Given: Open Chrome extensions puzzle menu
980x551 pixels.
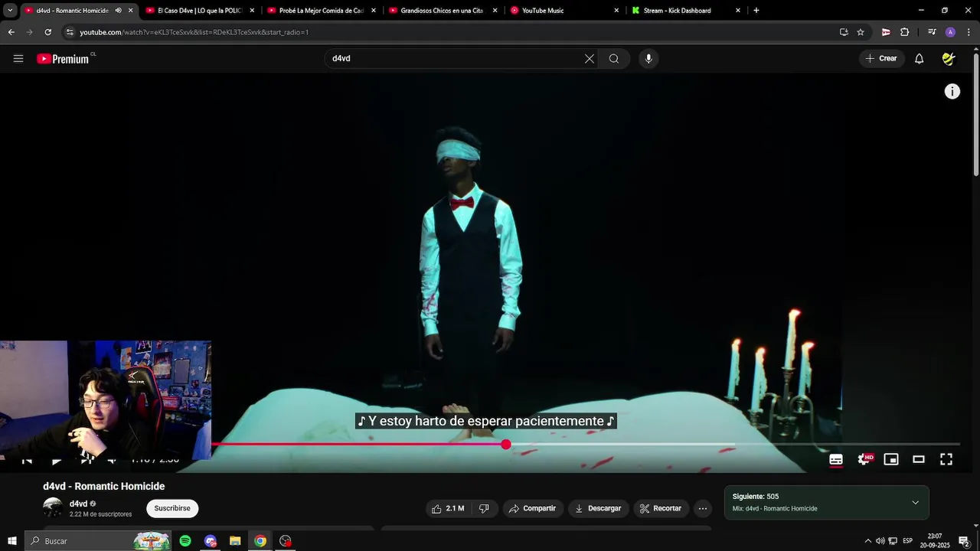Looking at the screenshot, I should [x=905, y=32].
